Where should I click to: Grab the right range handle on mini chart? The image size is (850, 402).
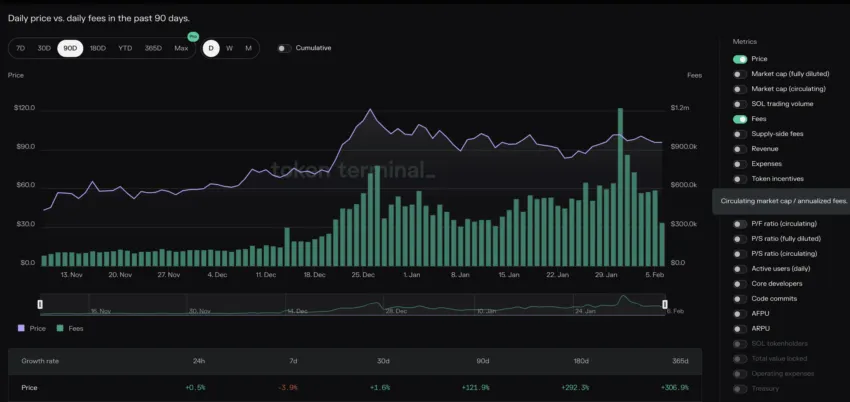(665, 304)
